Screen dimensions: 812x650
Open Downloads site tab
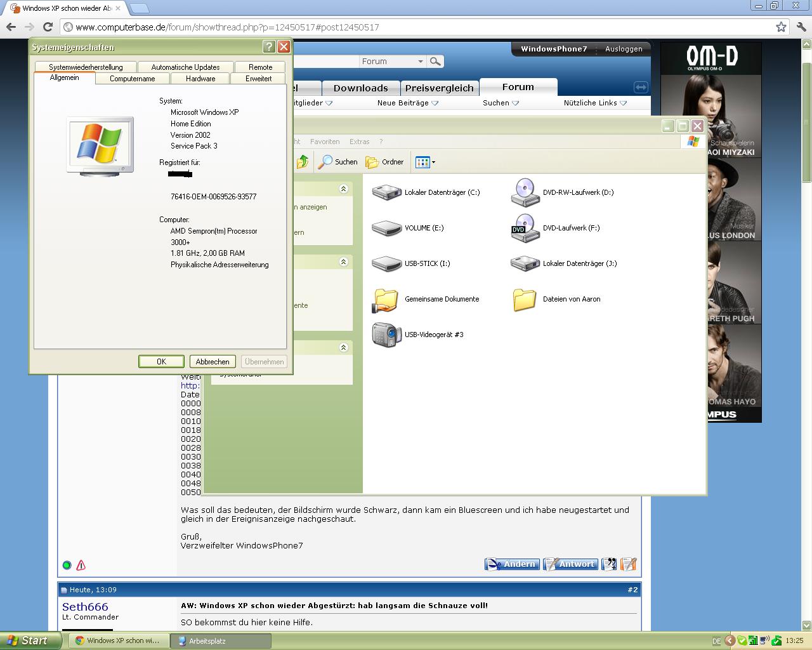[360, 88]
